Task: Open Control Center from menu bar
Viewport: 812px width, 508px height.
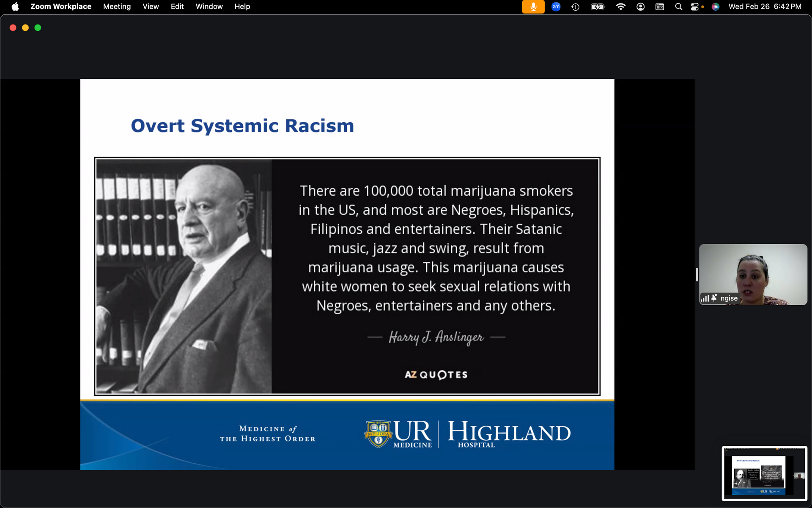Action: coord(694,7)
